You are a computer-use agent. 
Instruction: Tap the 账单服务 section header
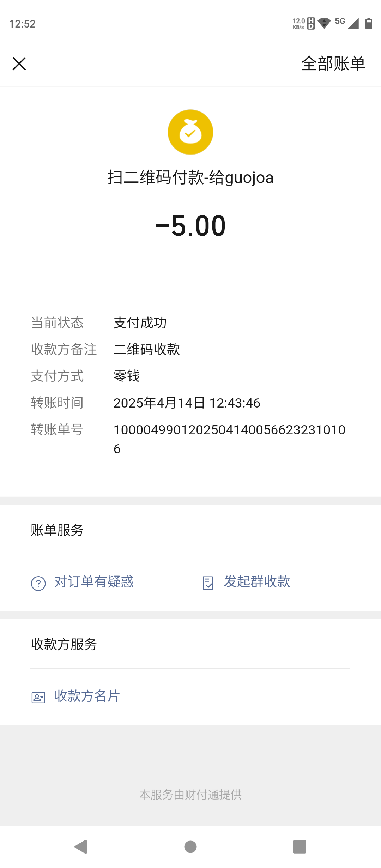coord(57,530)
